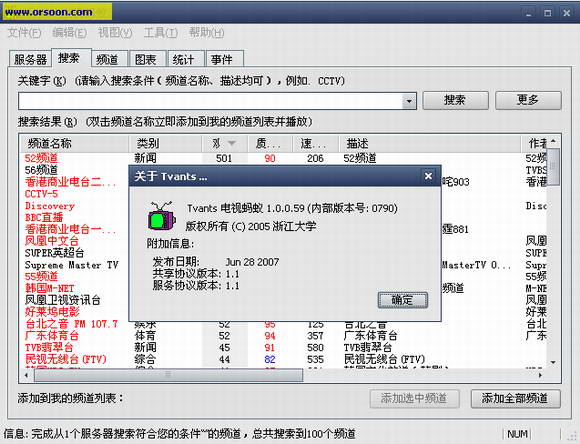Screen dimensions: 580x444
Task: Sort by 质... quality column header
Action: pos(270,143)
